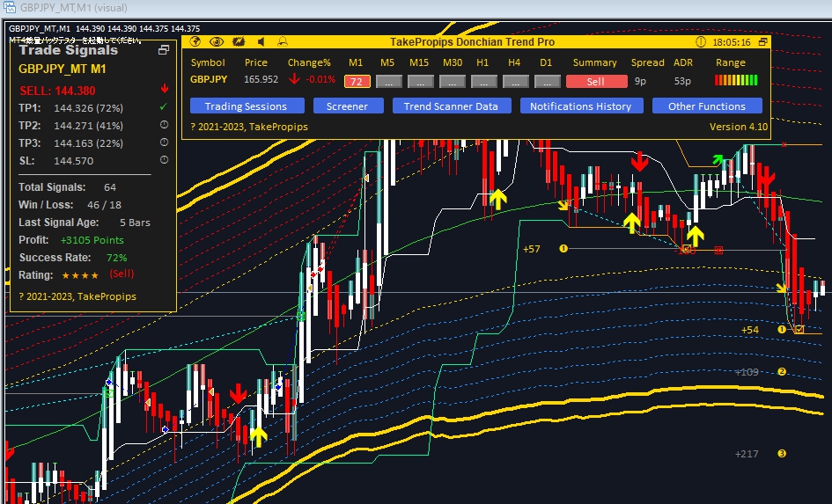Click the red Sell summary button
Screen dimensions: 832x504
click(596, 82)
